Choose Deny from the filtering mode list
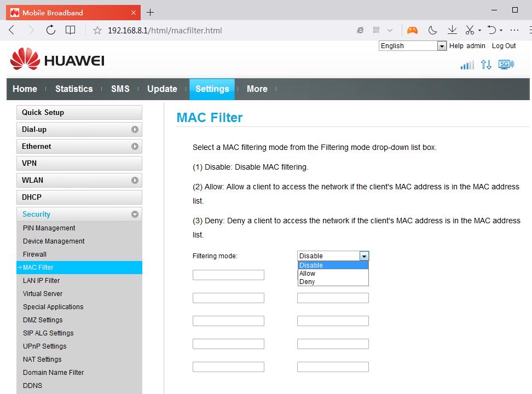This screenshot has height=394, width=532. (308, 282)
